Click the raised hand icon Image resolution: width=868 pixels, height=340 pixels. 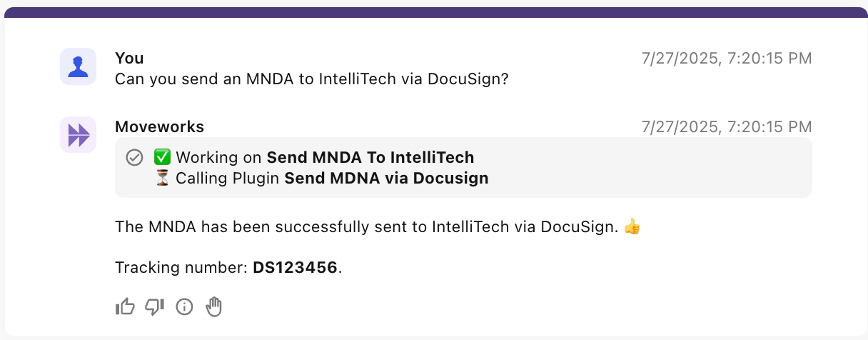214,307
